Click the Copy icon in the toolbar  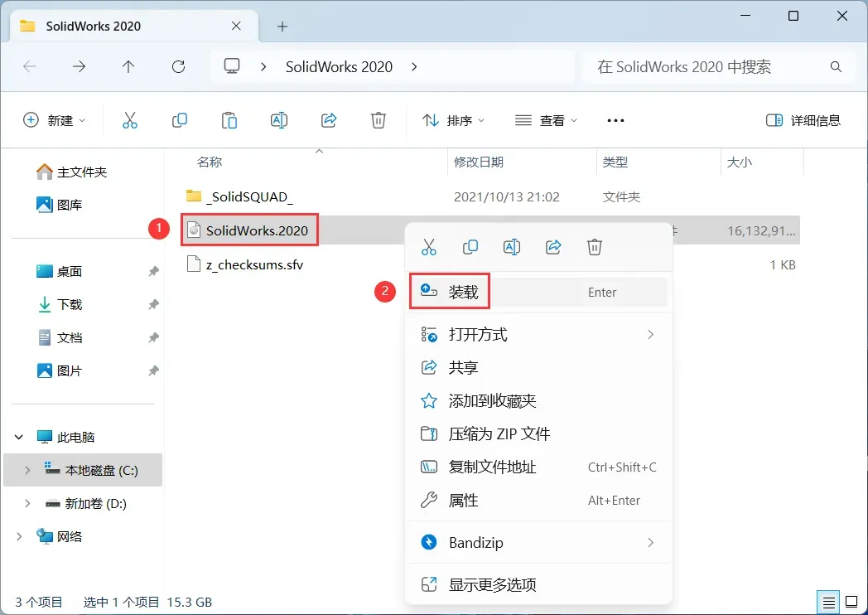pyautogui.click(x=180, y=120)
